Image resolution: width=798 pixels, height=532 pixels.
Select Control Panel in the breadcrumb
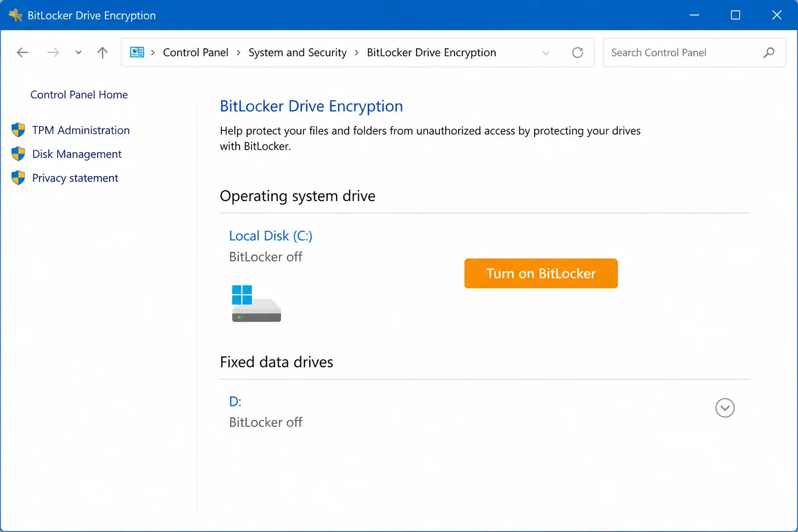195,52
